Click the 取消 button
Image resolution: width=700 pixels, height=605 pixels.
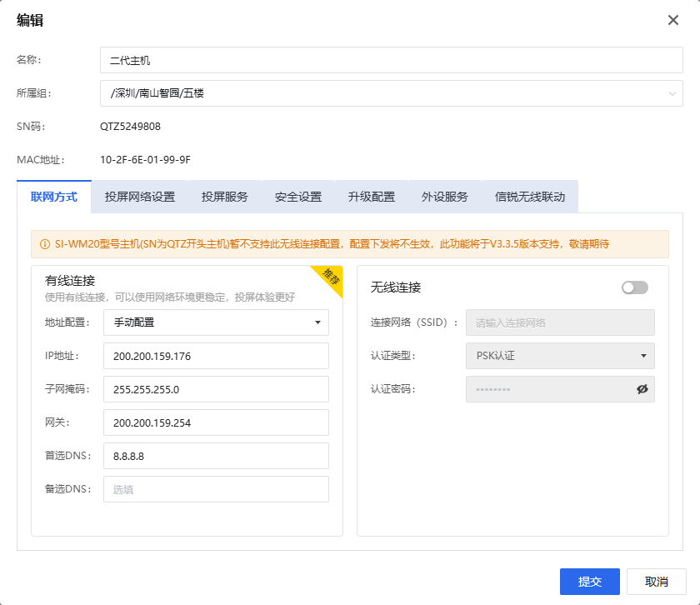click(657, 582)
